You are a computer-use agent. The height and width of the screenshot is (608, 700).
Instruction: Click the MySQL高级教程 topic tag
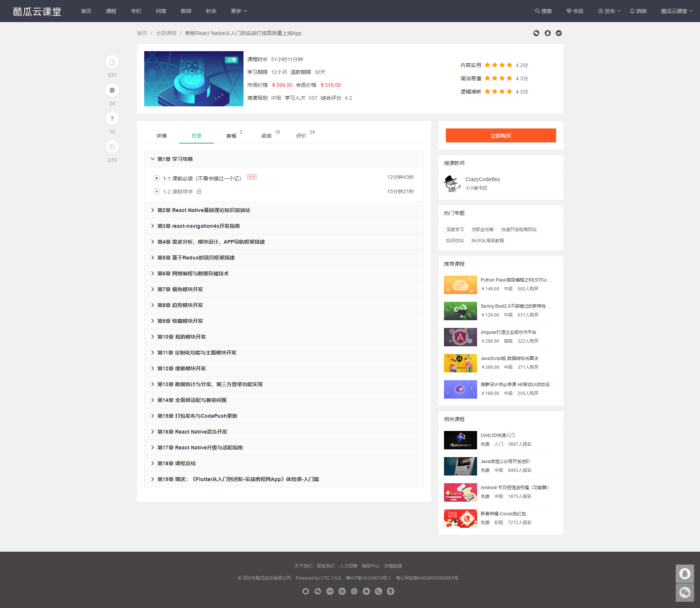(488, 241)
